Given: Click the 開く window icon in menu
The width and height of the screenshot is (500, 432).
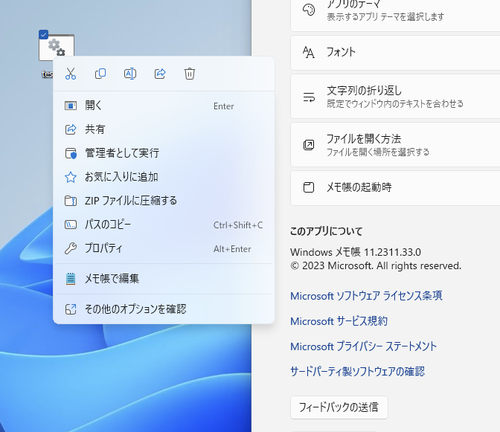Looking at the screenshot, I should point(70,106).
